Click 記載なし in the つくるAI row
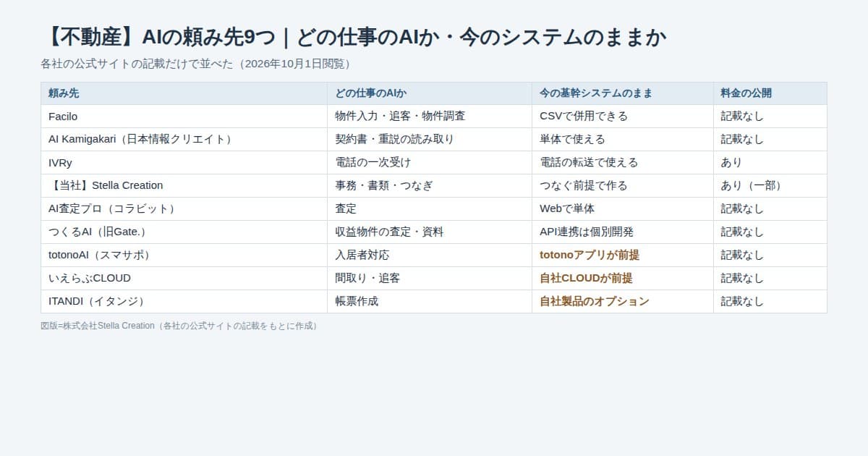 (x=770, y=232)
